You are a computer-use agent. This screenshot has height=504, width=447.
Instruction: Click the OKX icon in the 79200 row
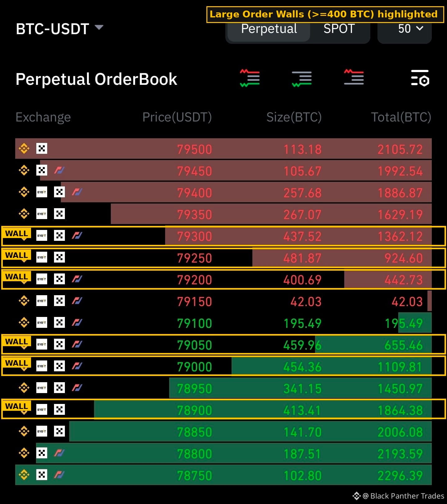[59, 279]
